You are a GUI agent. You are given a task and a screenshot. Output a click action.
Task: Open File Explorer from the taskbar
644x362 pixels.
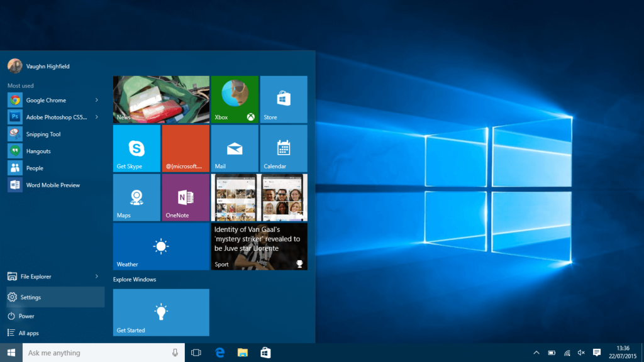(242, 353)
